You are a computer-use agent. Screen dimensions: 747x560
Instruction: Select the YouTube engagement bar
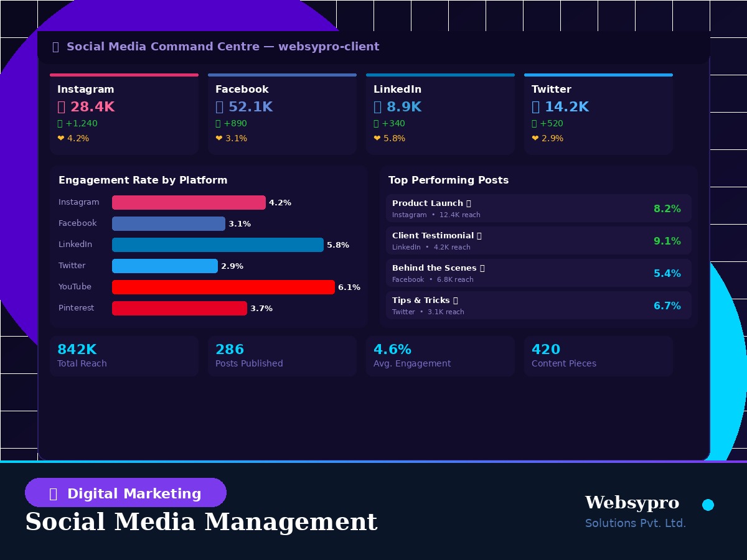pos(223,287)
